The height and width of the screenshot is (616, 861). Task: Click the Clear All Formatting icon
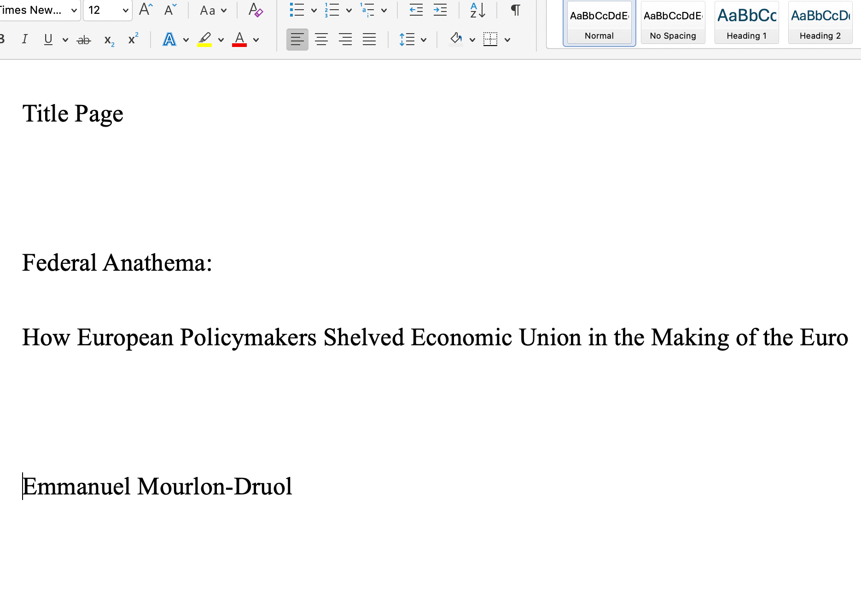[x=255, y=10]
